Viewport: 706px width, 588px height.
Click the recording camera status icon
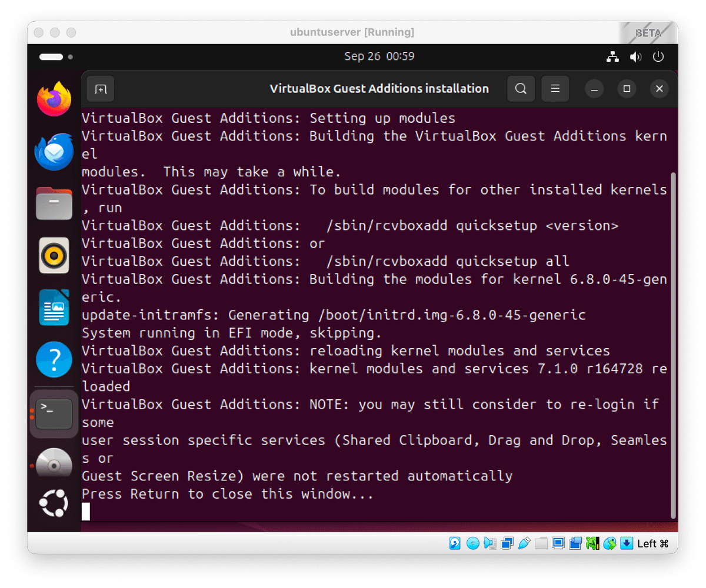(575, 543)
